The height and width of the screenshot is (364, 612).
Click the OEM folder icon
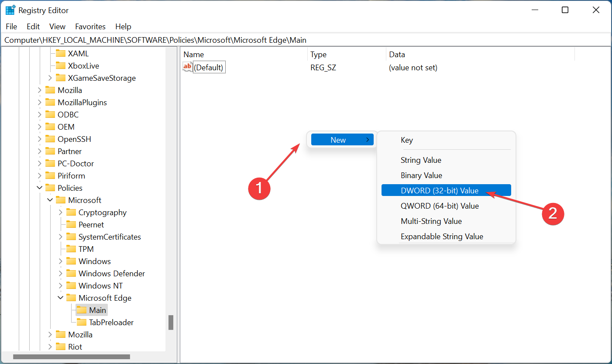pos(50,127)
